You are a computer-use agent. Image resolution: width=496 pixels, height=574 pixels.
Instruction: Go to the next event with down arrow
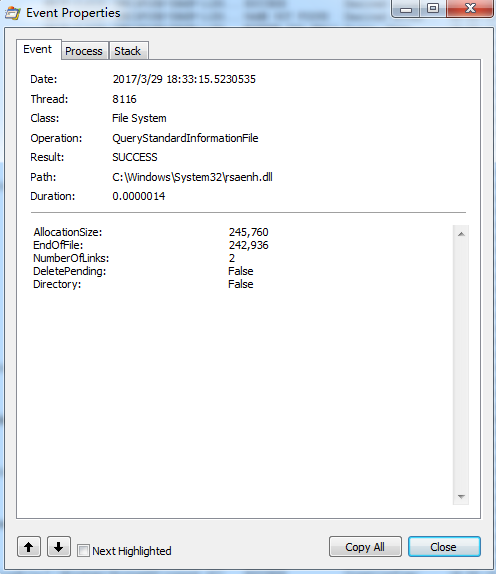coord(59,547)
